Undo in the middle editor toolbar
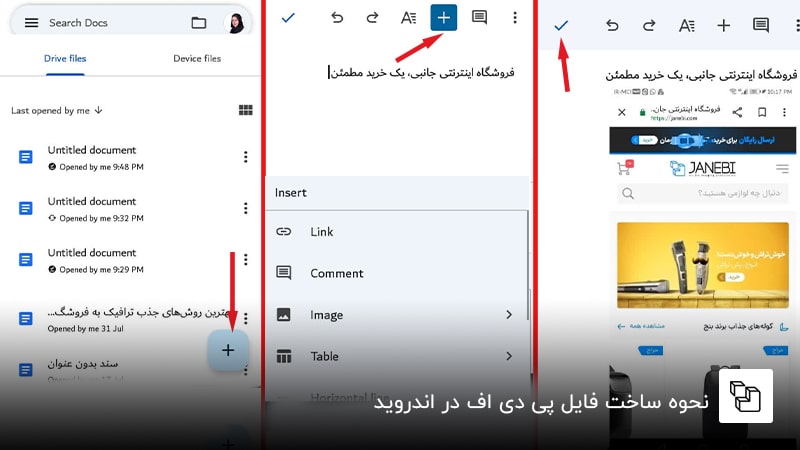The image size is (800, 450). pos(337,18)
